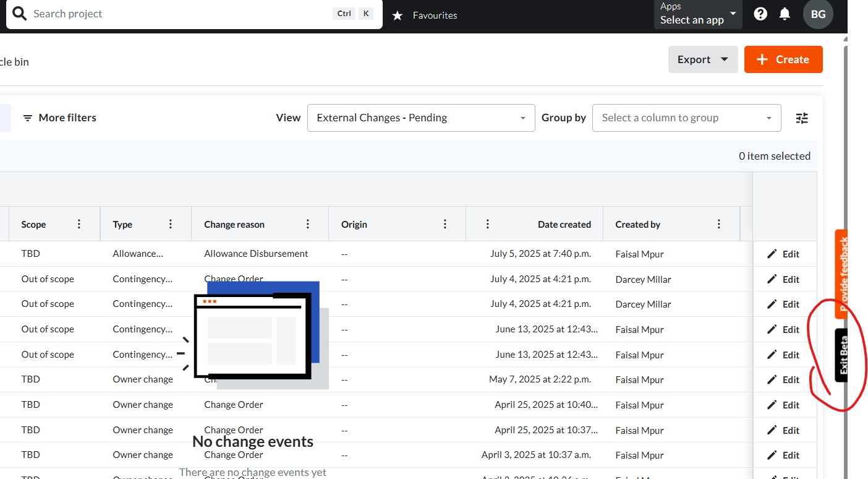Open the Favourites menu
Image resolution: width=868 pixels, height=479 pixels.
pos(435,15)
